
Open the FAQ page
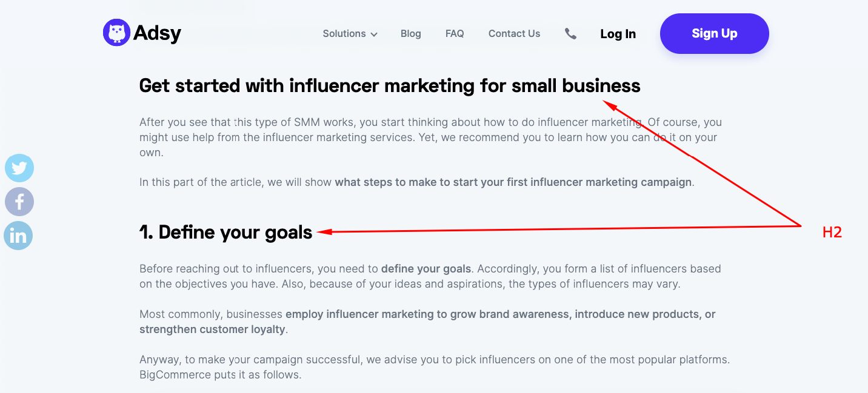point(455,34)
